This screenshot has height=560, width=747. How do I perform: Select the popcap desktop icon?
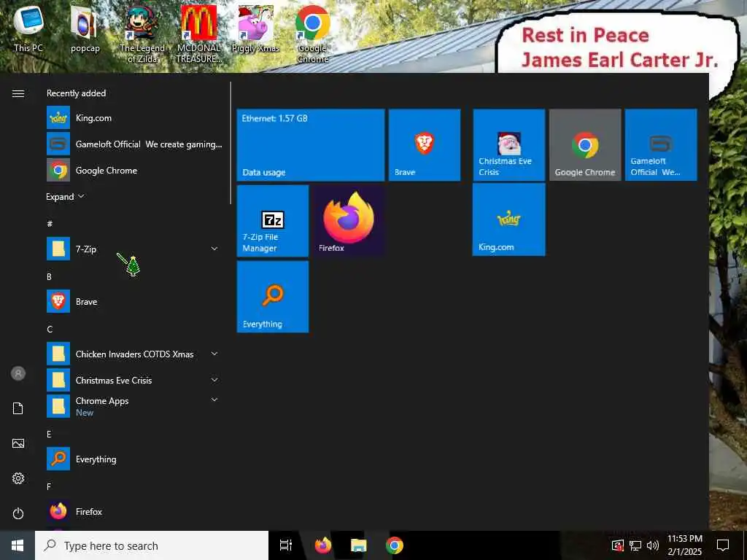coord(85,29)
